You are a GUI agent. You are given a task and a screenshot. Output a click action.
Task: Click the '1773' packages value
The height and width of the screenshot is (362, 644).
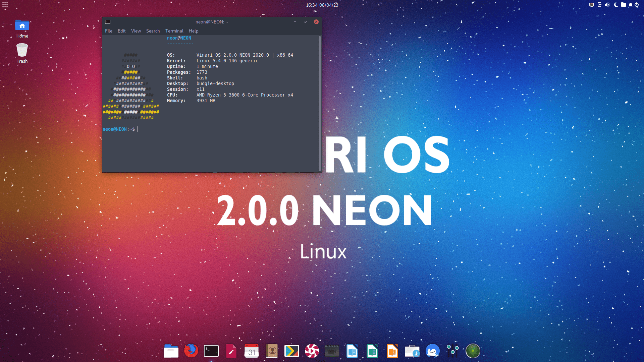(202, 72)
